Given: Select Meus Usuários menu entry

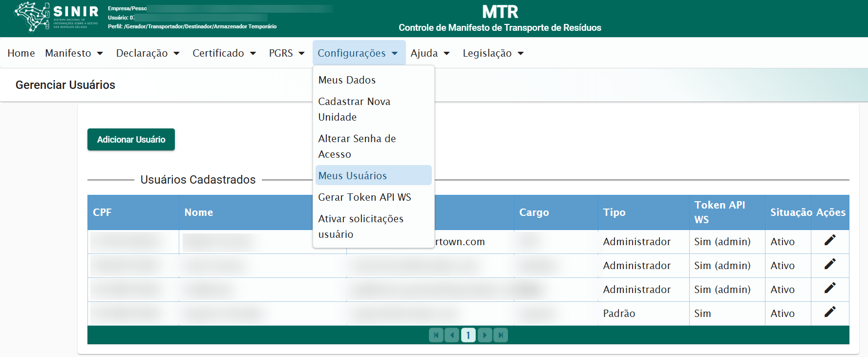Looking at the screenshot, I should [373, 175].
